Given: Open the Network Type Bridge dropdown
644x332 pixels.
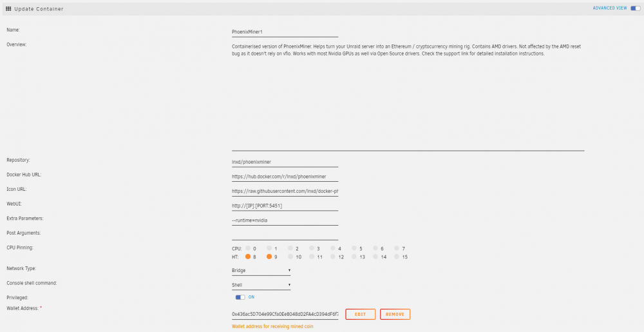Looking at the screenshot, I should 261,270.
